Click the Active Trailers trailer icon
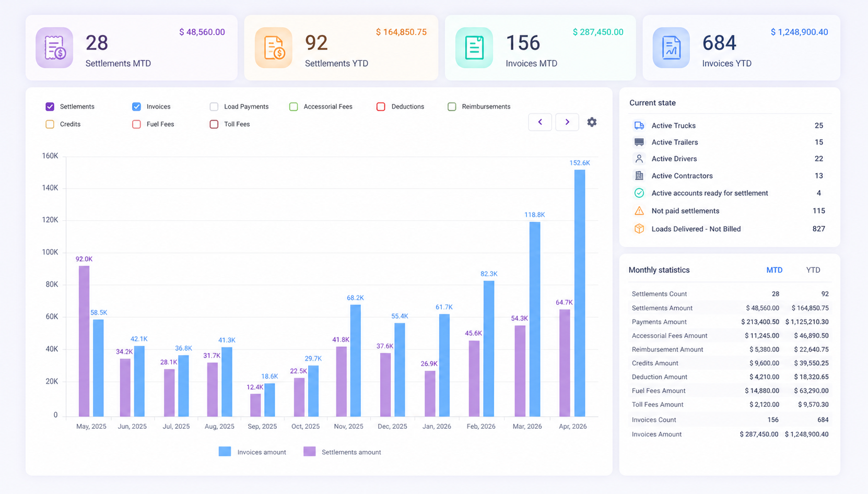Viewport: 868px width, 494px height. (639, 142)
